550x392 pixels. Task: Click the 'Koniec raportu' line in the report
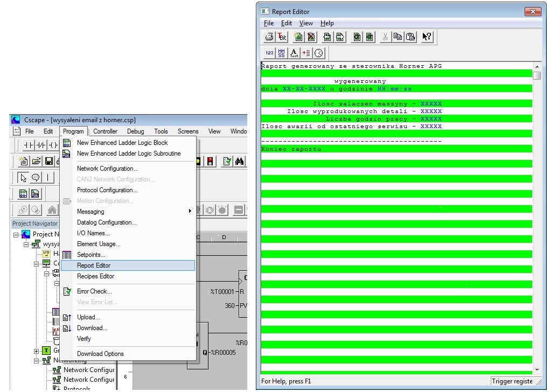coord(396,149)
